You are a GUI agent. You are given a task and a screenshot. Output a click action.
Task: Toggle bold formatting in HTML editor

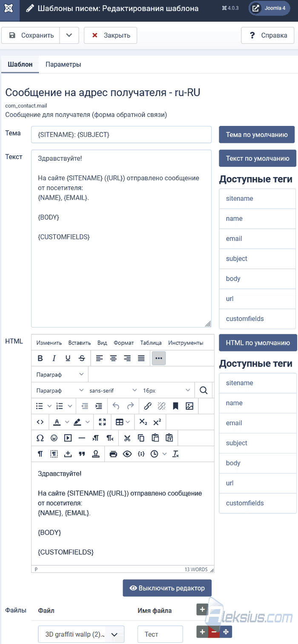(x=40, y=358)
